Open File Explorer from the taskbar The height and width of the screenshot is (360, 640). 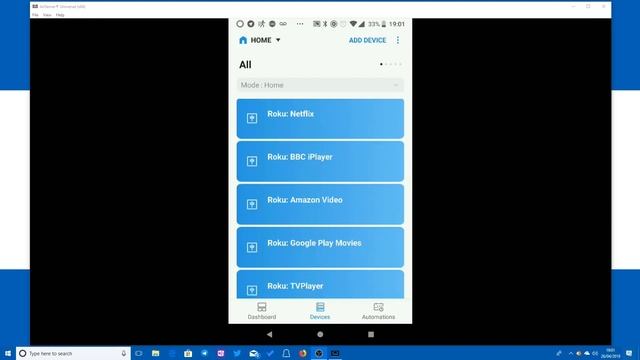point(156,353)
